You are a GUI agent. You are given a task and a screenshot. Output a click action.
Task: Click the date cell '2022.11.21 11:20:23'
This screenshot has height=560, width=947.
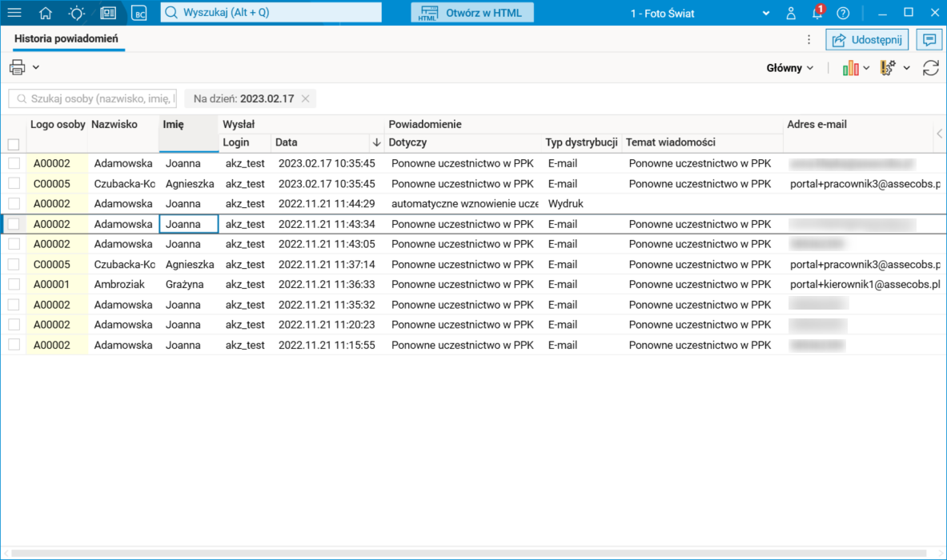327,325
